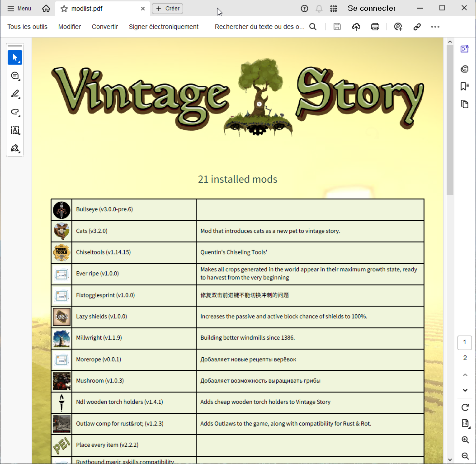Click 'Outlaw comp for rust&rot; (v1.2.3)' text
Image resolution: width=476 pixels, height=464 pixels.
coord(120,424)
